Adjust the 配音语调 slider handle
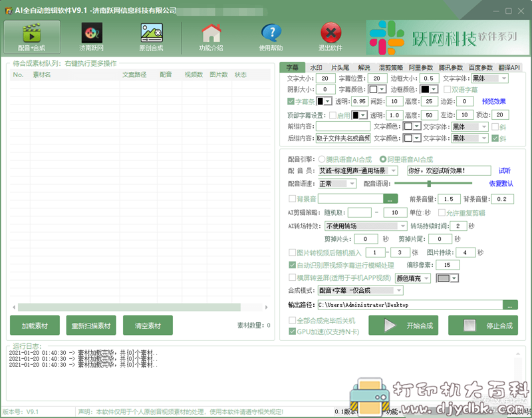 pos(429,184)
